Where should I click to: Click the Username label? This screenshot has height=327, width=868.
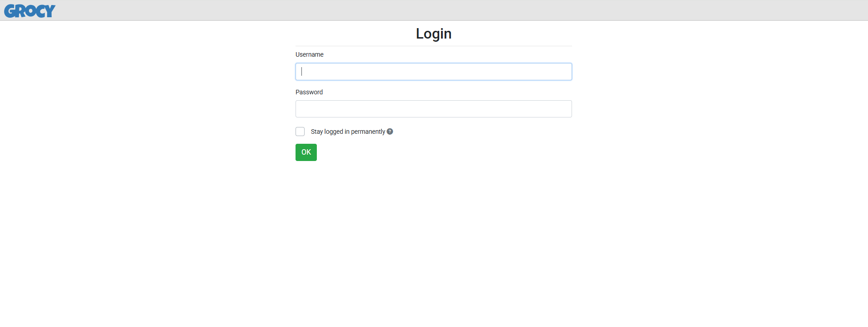[x=310, y=54]
